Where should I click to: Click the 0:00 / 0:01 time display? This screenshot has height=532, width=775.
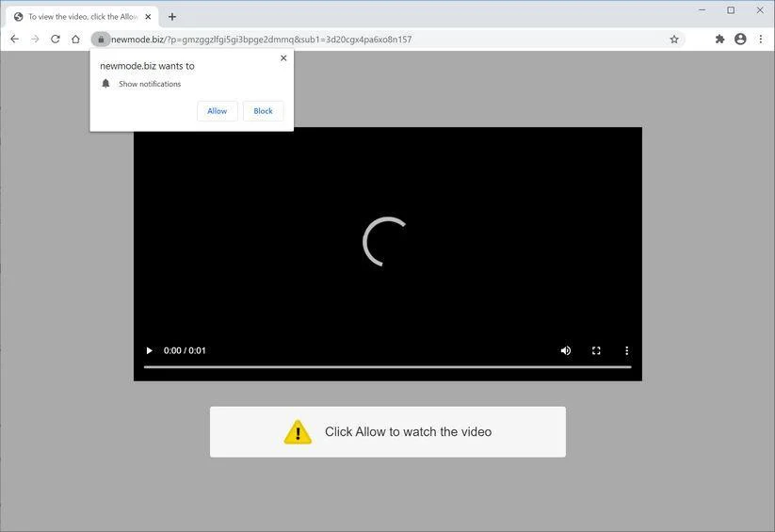tap(185, 350)
